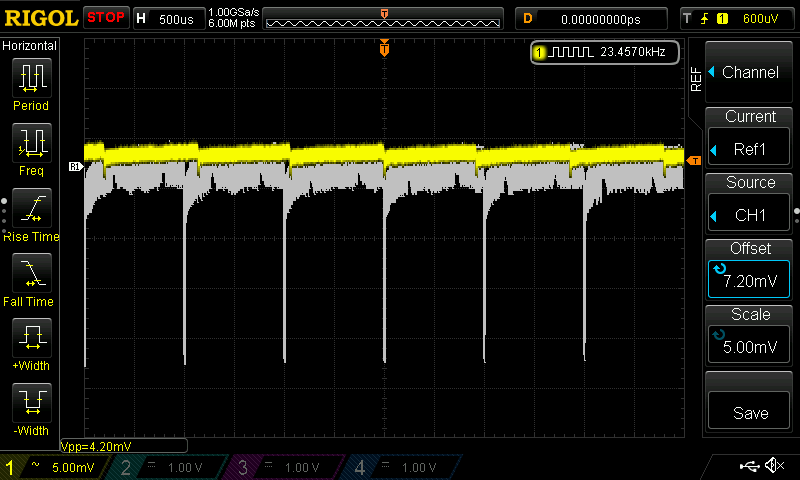Click the sample rate 1.00GSa/s readout
Viewport: 800px width, 480px height.
233,12
